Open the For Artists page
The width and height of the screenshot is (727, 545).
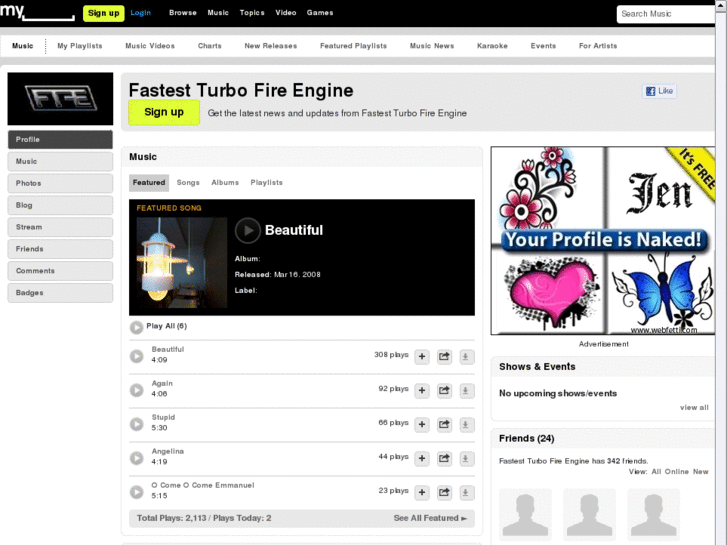coord(598,46)
